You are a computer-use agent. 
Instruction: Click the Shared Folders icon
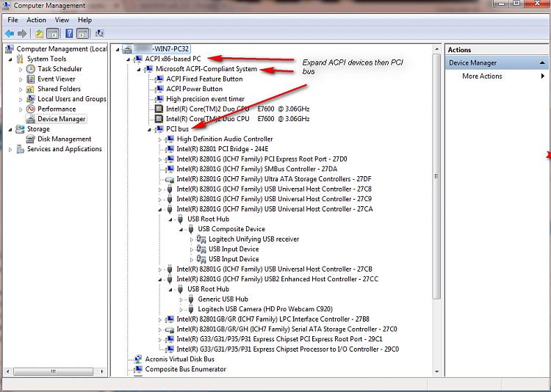(x=31, y=89)
